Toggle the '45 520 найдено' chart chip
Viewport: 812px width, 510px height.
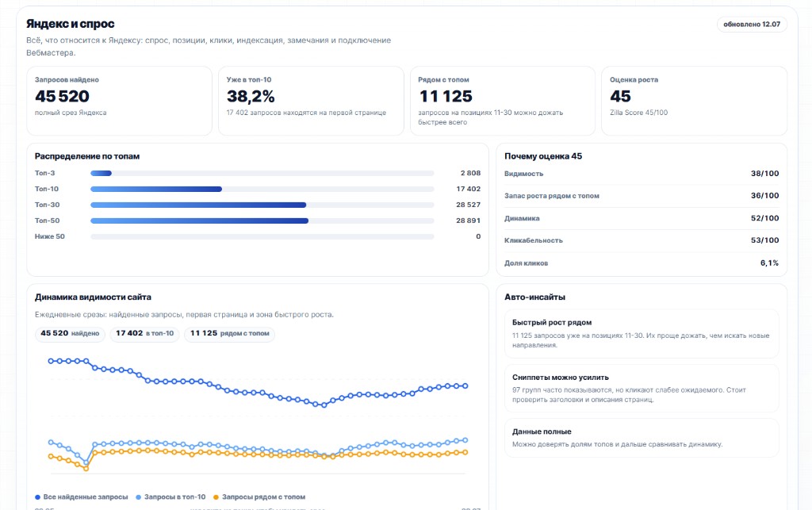[70, 334]
